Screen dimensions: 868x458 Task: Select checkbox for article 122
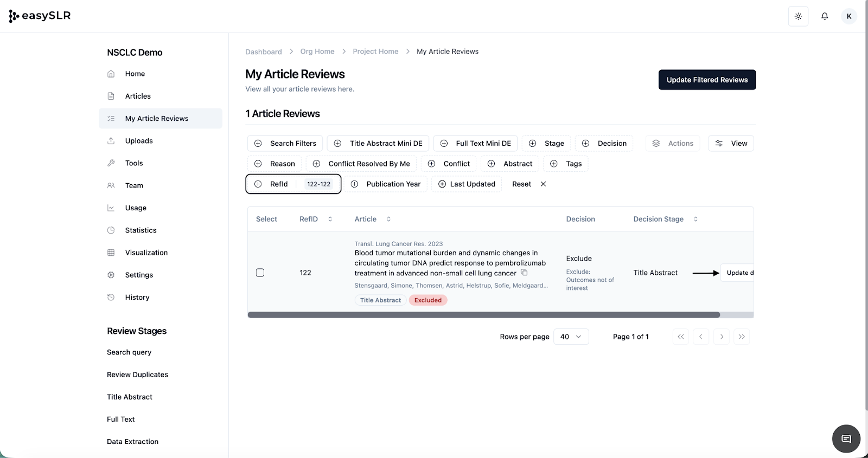click(260, 273)
